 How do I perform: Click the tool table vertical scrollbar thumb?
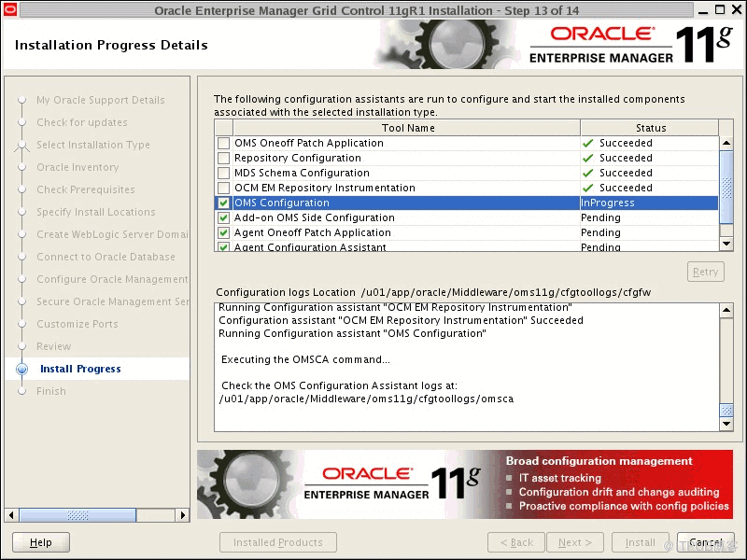(x=726, y=188)
